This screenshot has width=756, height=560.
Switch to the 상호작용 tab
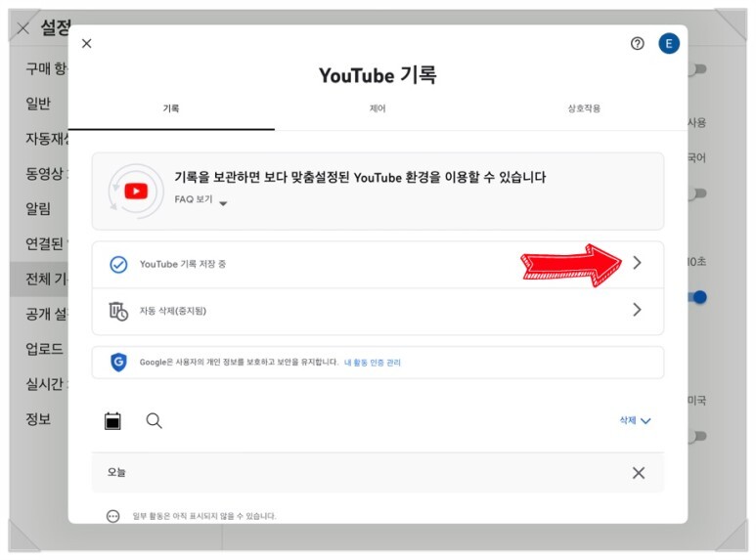pyautogui.click(x=584, y=108)
